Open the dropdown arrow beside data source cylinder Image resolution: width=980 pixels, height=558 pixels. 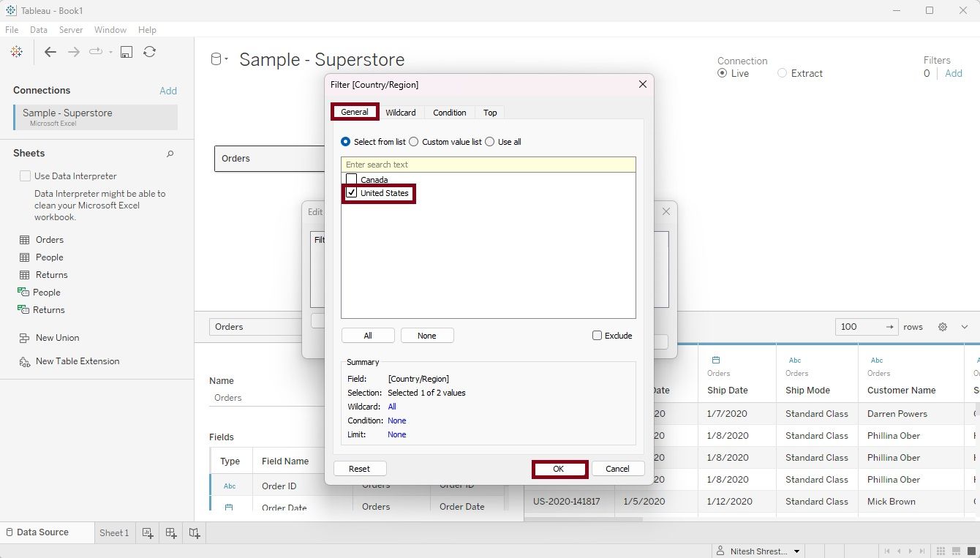227,59
